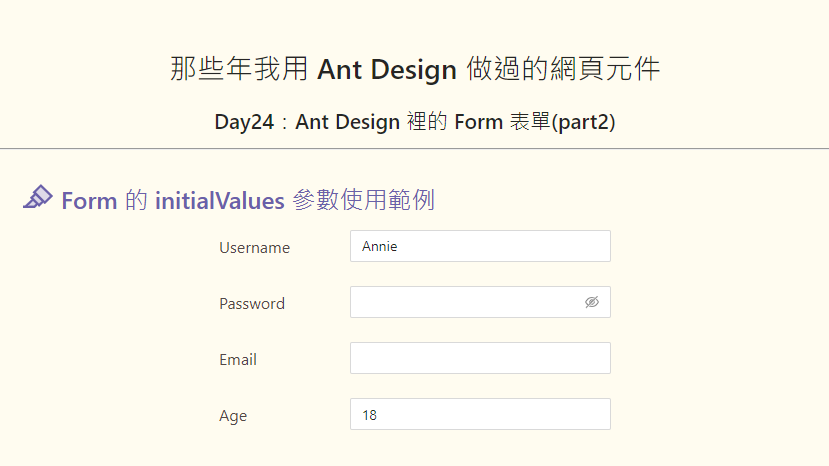Click "Day24" in the subtitle
The height and width of the screenshot is (466, 829).
pos(244,122)
